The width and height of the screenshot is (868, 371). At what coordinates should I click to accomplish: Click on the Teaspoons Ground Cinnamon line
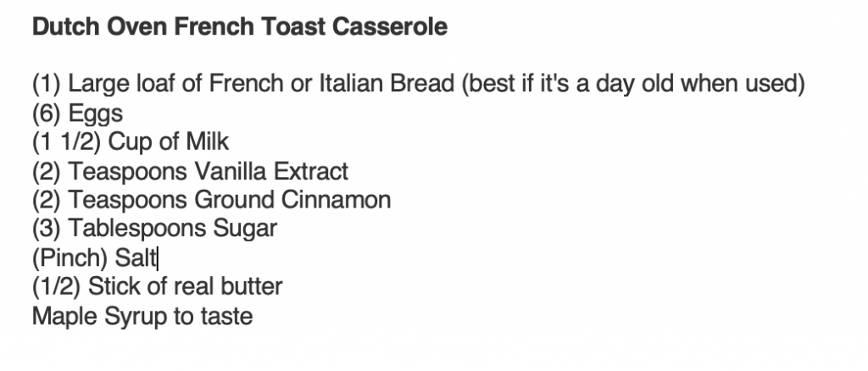[x=211, y=200]
